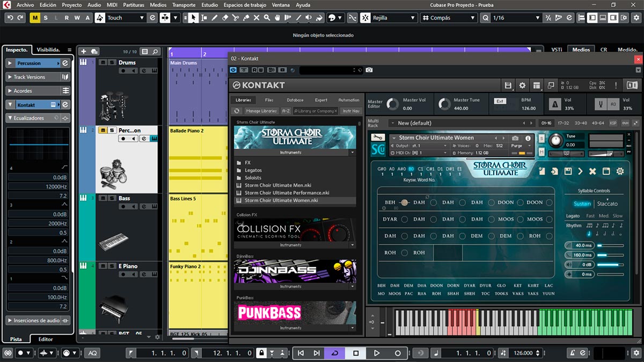The height and width of the screenshot is (362, 644).
Task: Click the A-Z sort button
Action: [x=287, y=111]
